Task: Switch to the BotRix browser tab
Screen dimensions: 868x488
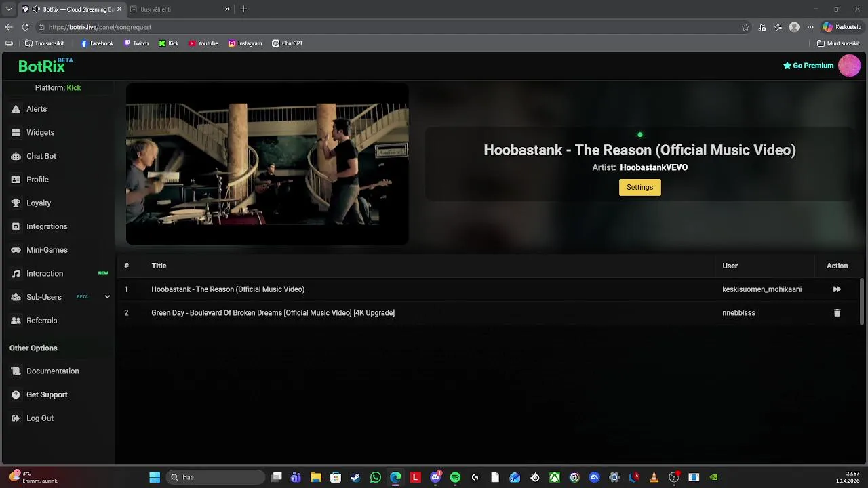Action: tap(72, 9)
